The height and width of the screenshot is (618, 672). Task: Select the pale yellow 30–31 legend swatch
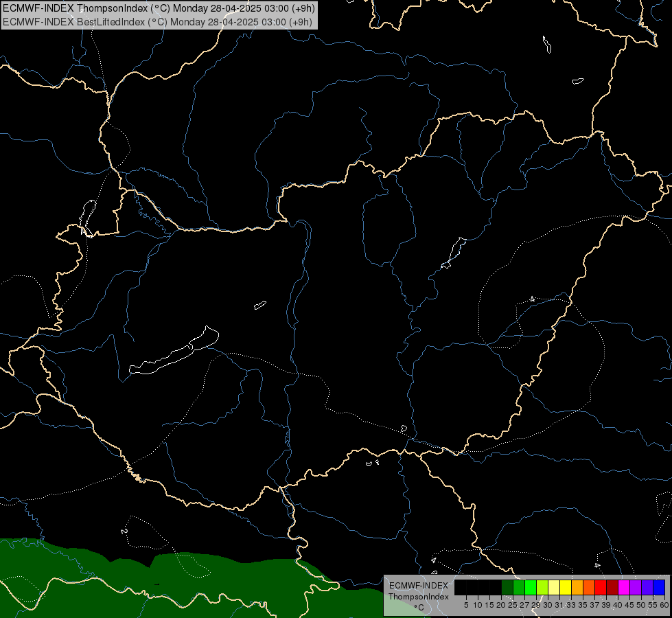(554, 587)
